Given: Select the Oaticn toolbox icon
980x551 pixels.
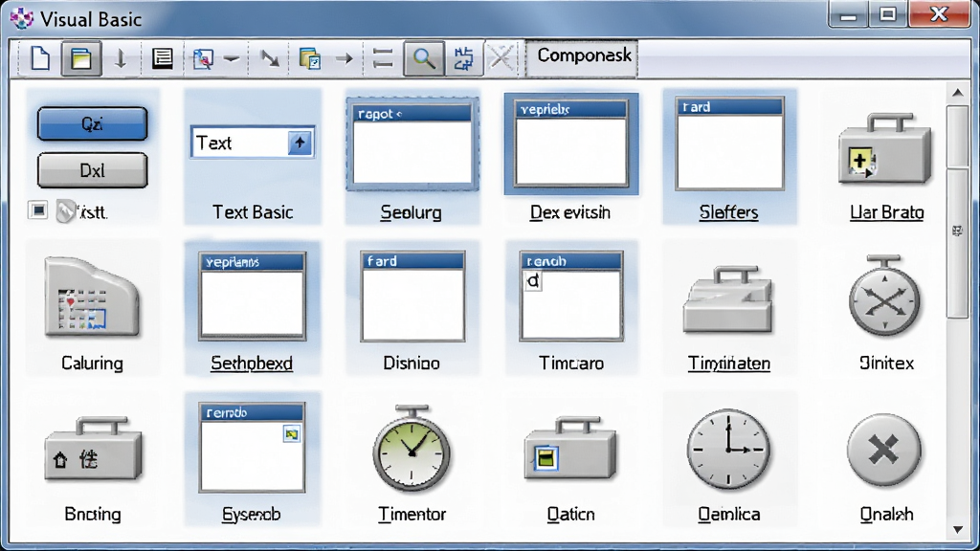Looking at the screenshot, I should point(570,450).
